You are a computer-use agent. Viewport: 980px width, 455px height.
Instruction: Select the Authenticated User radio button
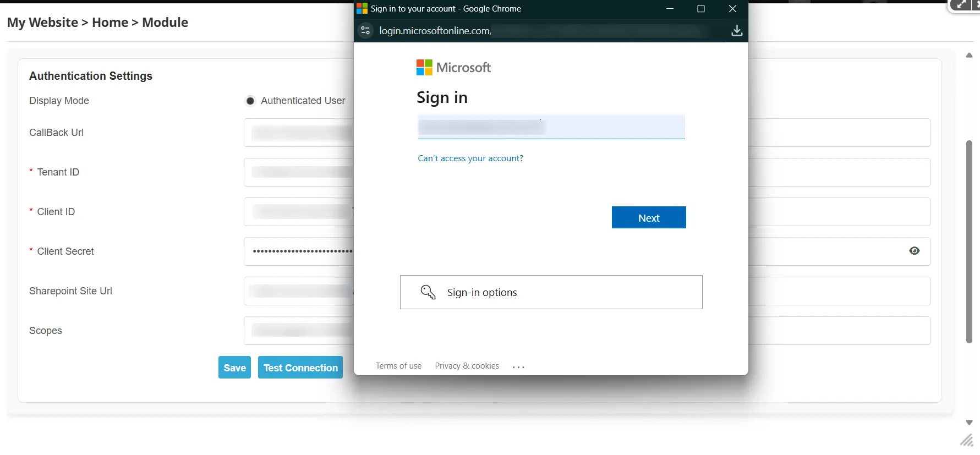[x=250, y=101]
